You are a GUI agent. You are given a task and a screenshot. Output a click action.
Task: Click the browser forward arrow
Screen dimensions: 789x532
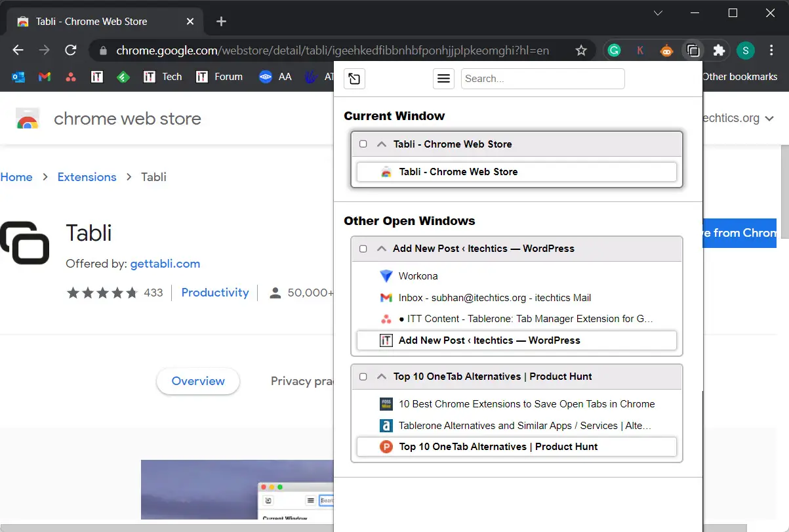pyautogui.click(x=45, y=51)
